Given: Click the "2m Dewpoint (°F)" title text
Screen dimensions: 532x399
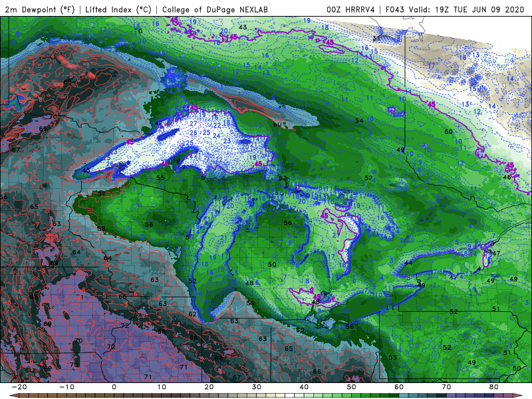Looking at the screenshot, I should (x=40, y=9).
